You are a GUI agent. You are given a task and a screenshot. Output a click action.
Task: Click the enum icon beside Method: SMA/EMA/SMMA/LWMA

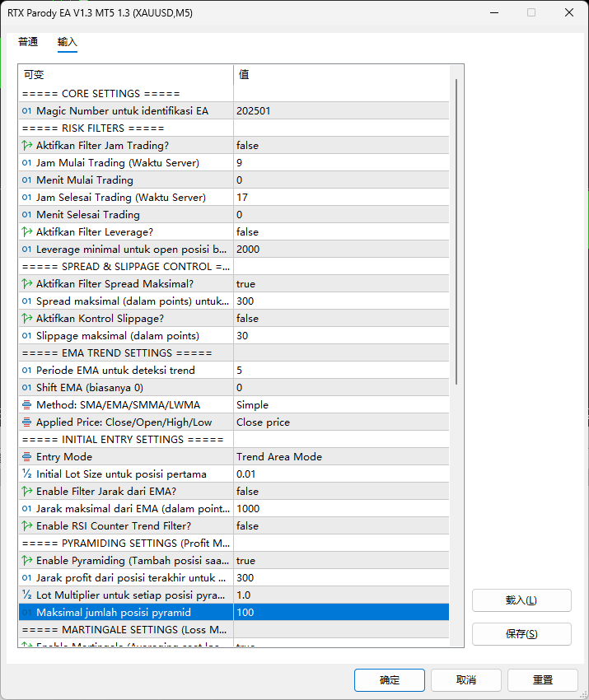26,405
